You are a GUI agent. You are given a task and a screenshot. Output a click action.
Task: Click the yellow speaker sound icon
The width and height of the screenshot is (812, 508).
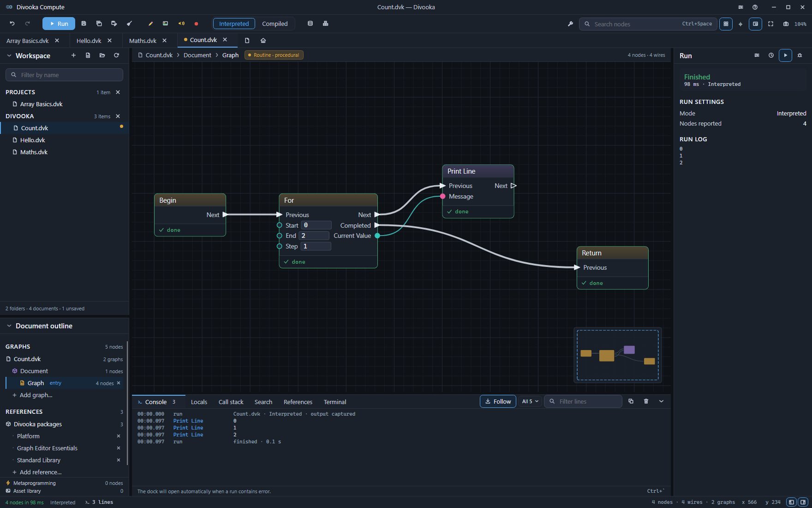pos(181,24)
